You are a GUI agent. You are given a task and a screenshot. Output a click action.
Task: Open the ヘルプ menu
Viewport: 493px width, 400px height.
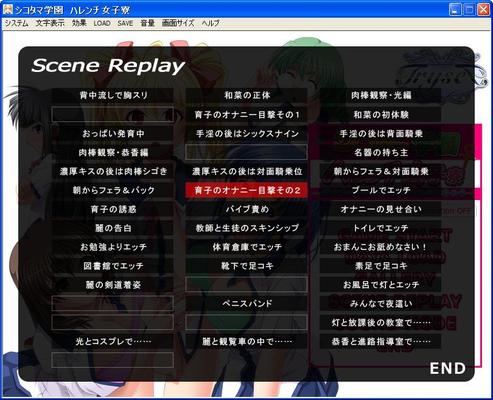(211, 23)
